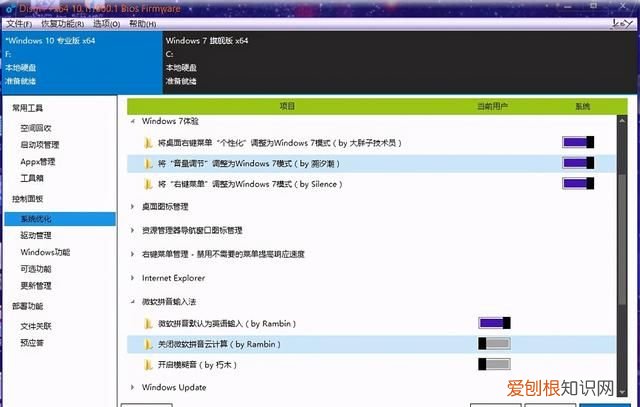Select the Windows 7 旗舰版 x64 image tile
The width and height of the screenshot is (640, 407).
[x=399, y=62]
